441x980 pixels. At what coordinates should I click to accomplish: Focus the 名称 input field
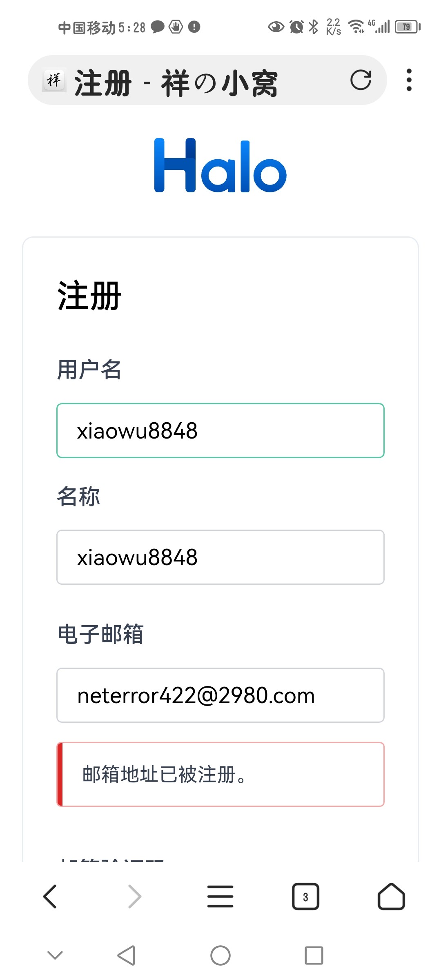(220, 557)
